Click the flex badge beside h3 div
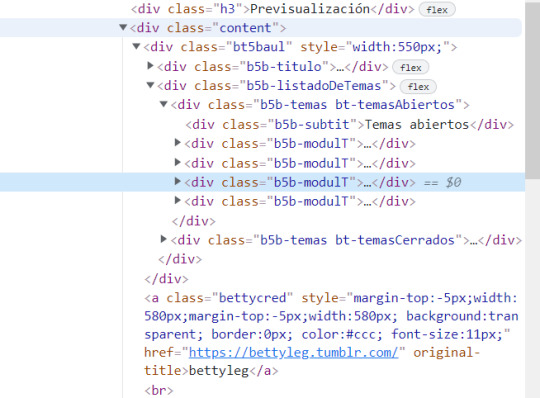This screenshot has height=398, width=540. pyautogui.click(x=437, y=9)
